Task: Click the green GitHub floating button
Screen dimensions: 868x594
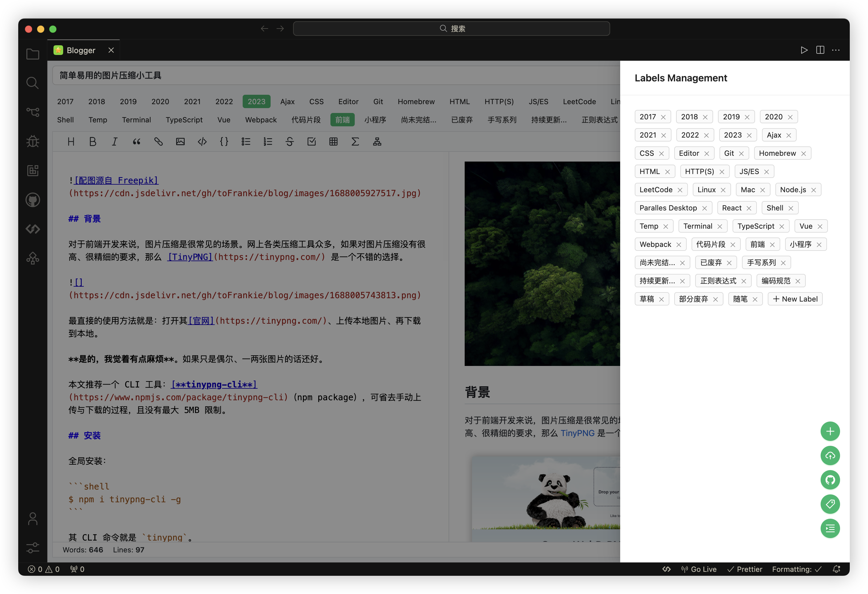Action: click(x=830, y=480)
